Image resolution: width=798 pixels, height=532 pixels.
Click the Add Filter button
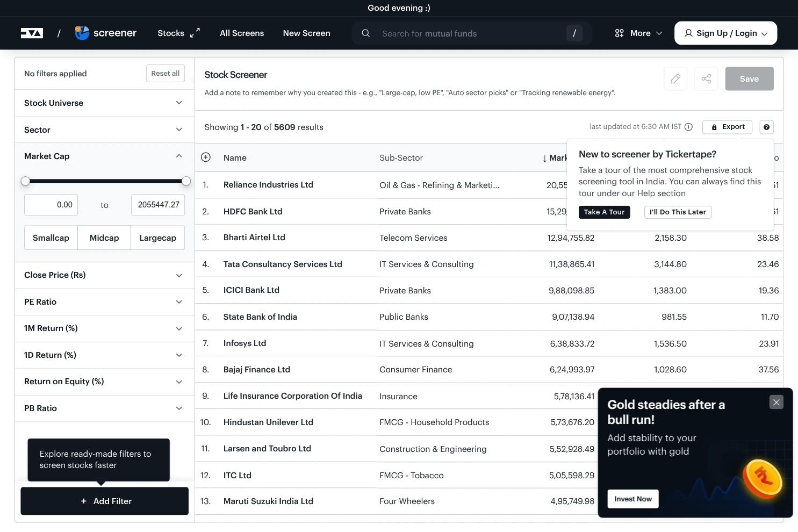click(x=104, y=501)
